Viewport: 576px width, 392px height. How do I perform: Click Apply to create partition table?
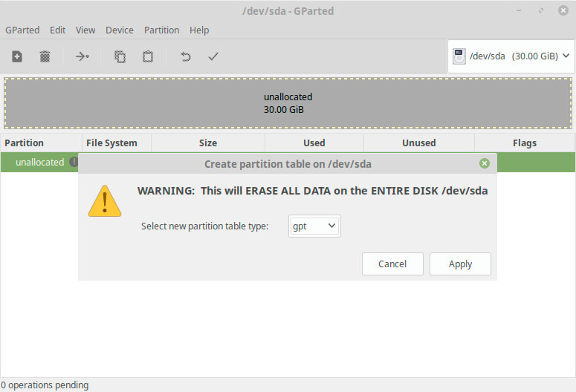pos(460,264)
